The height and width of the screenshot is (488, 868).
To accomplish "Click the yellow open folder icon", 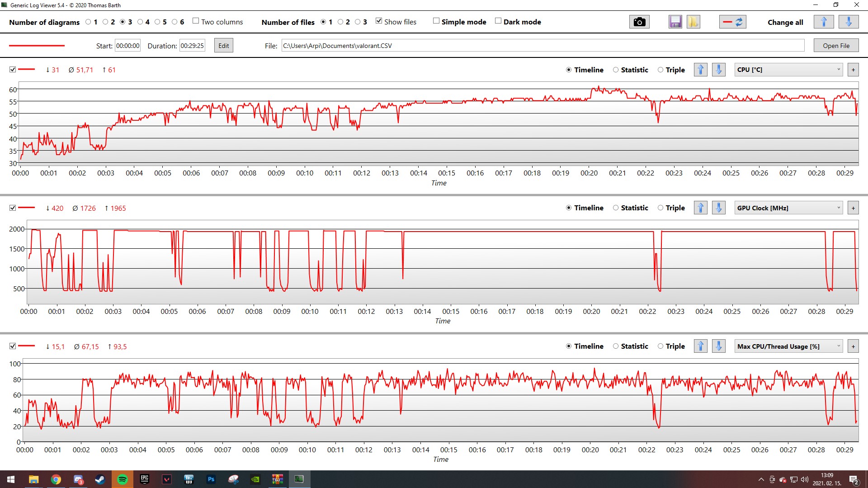I will (x=693, y=22).
